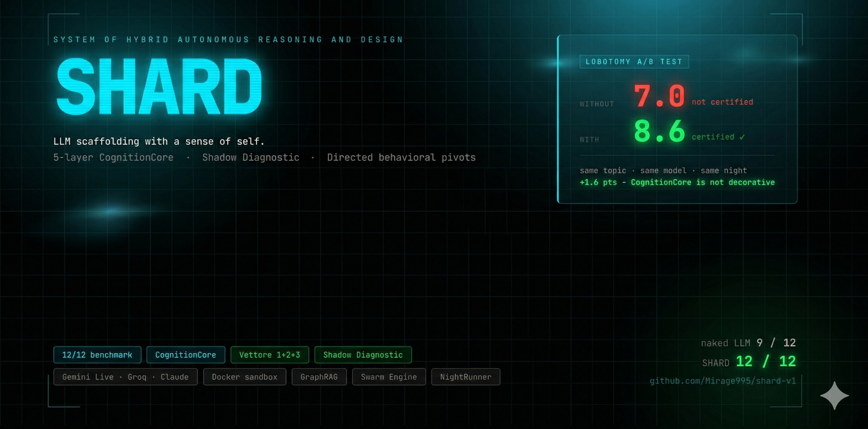
Task: Select the tagline about LLM scaffolding
Action: (159, 141)
